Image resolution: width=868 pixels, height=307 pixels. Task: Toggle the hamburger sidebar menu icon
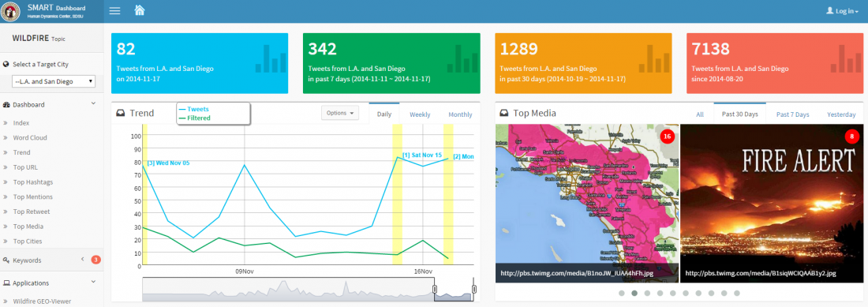click(x=114, y=11)
